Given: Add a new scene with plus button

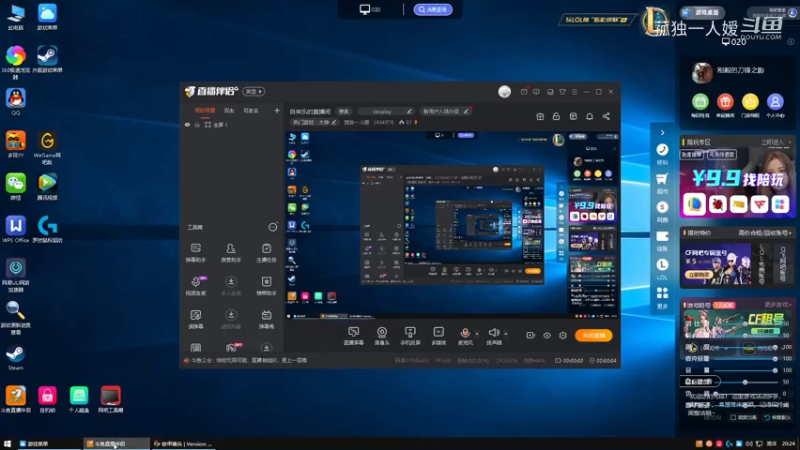Looking at the screenshot, I should [277, 110].
